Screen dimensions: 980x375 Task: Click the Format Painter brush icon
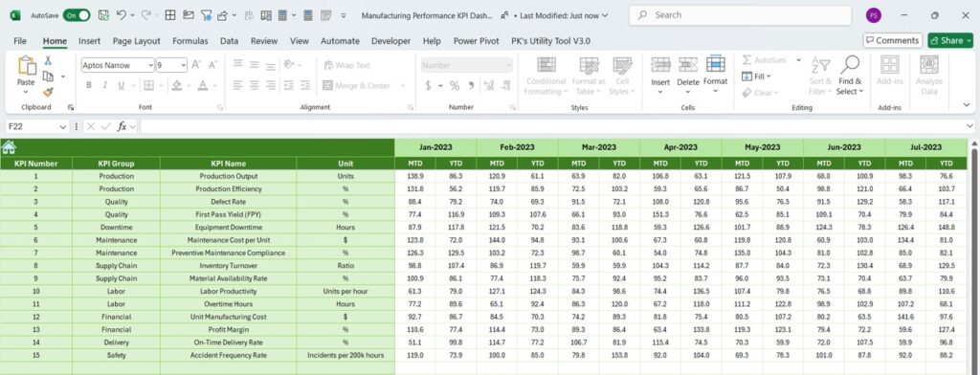48,92
